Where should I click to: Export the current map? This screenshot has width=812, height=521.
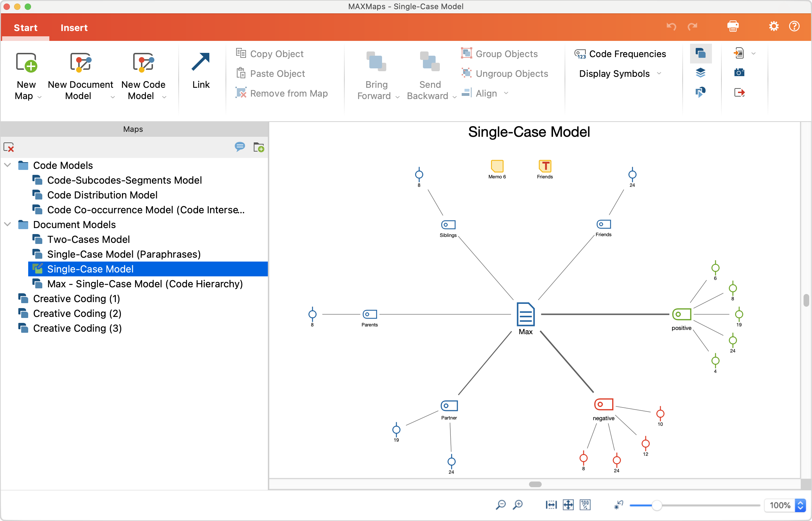click(739, 92)
